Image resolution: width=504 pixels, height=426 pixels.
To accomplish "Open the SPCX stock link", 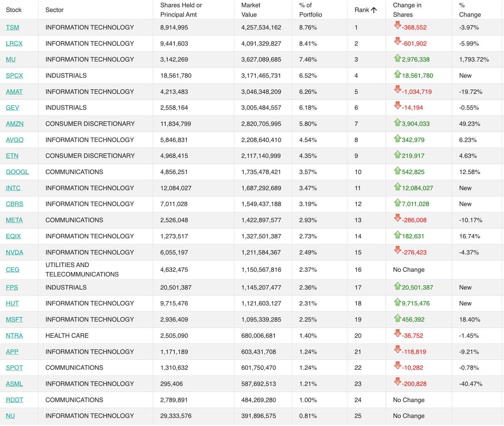I will click(14, 76).
